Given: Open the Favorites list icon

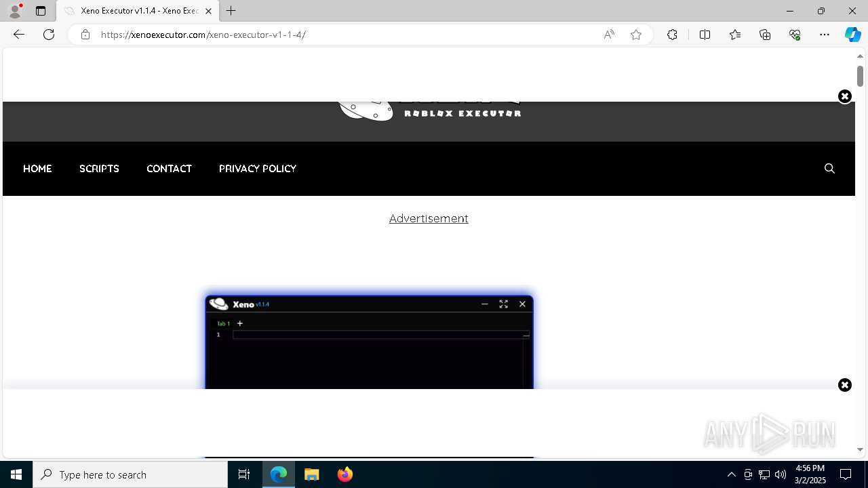Looking at the screenshot, I should 735,35.
